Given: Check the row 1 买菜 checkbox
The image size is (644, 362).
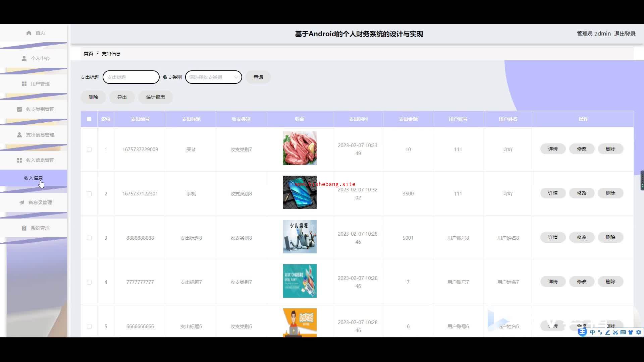Looking at the screenshot, I should (x=89, y=149).
